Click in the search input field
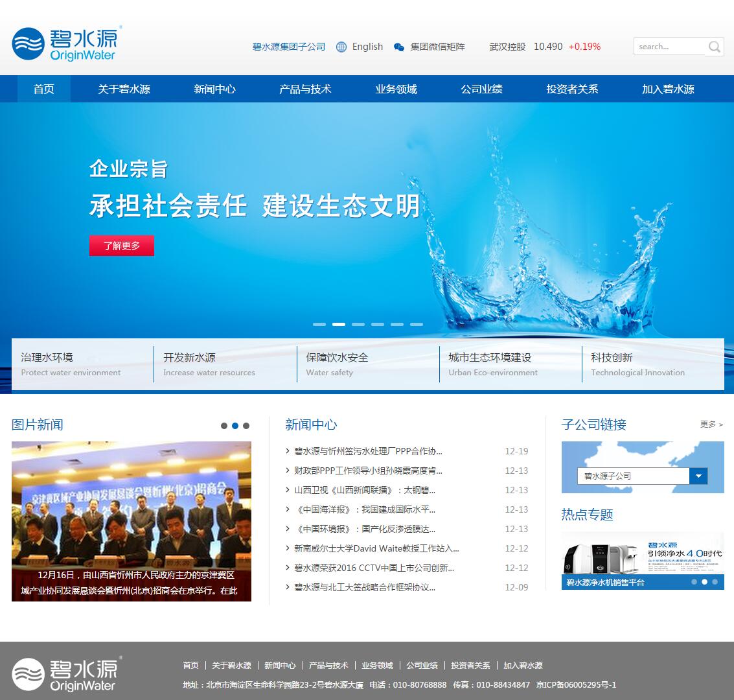This screenshot has height=700, width=734. tap(669, 47)
